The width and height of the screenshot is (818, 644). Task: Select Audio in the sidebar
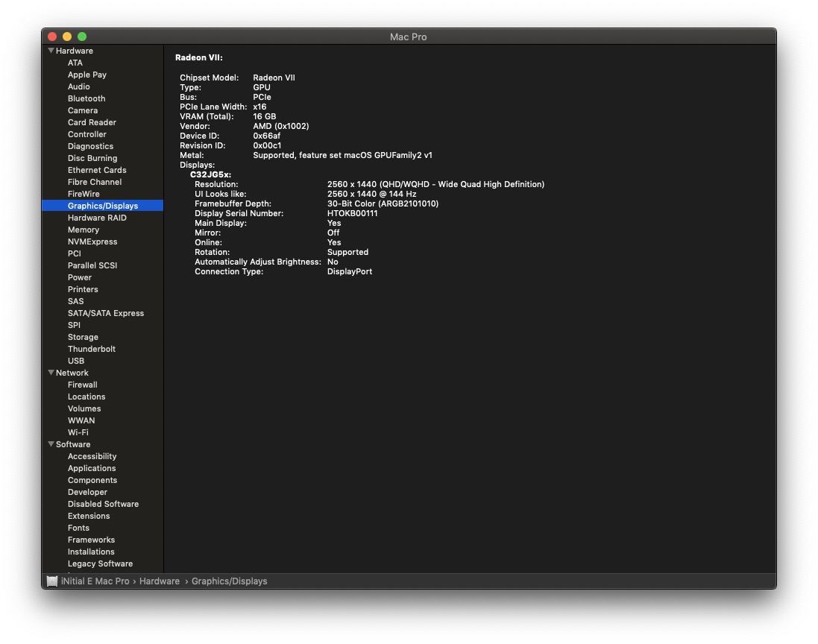pos(79,86)
